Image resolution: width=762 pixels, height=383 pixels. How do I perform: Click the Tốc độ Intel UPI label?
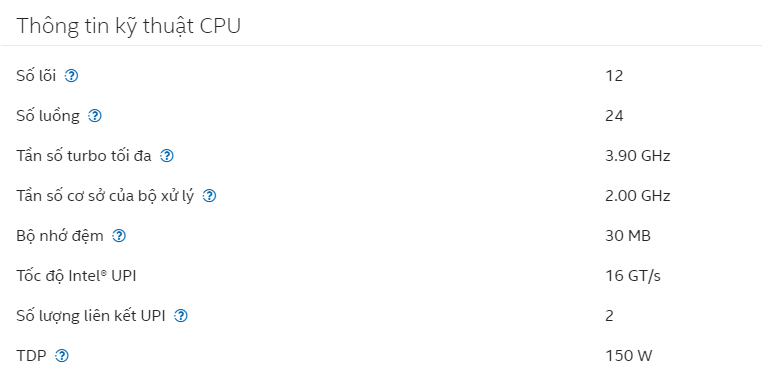76,276
